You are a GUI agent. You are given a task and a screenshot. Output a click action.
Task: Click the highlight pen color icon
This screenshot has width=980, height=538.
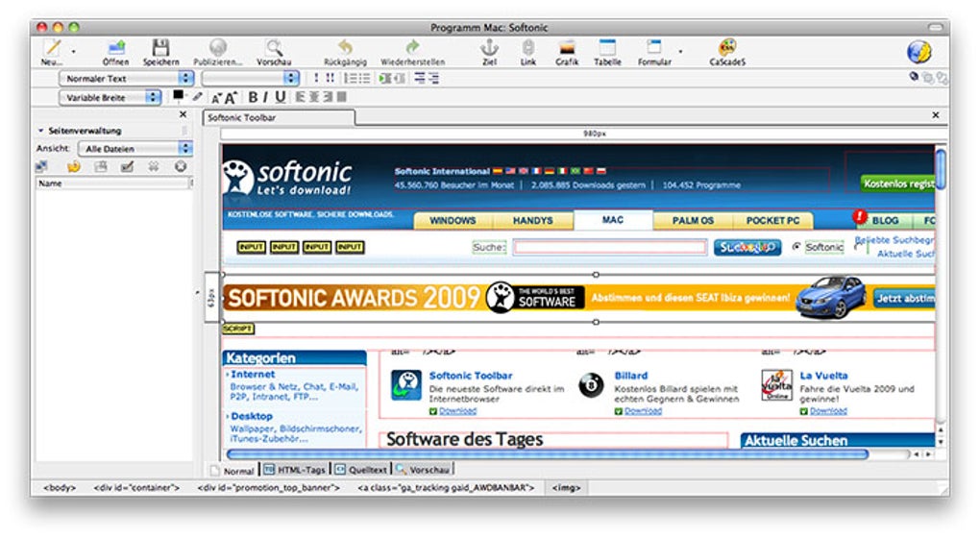(197, 96)
